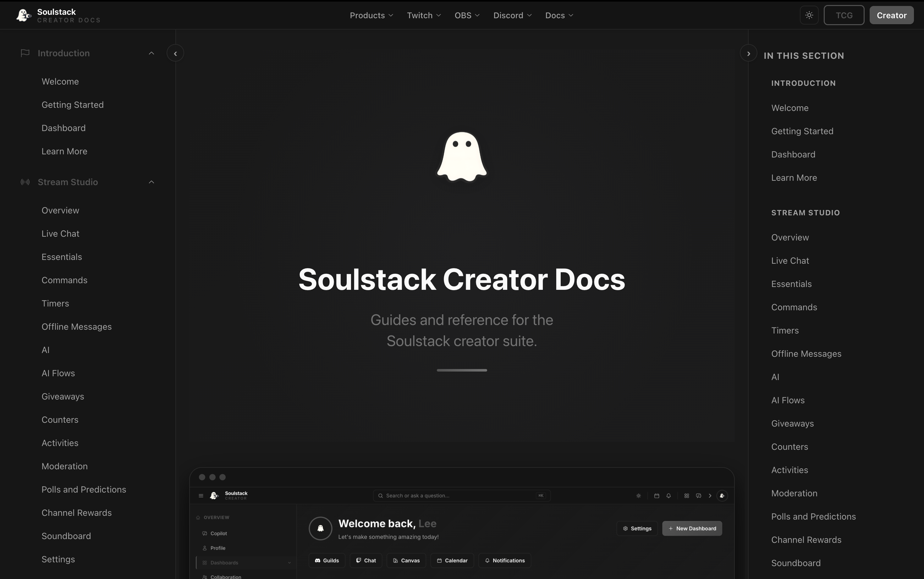Click the Soulstack ghost logo in header
Viewport: 924px width, 579px height.
[23, 15]
